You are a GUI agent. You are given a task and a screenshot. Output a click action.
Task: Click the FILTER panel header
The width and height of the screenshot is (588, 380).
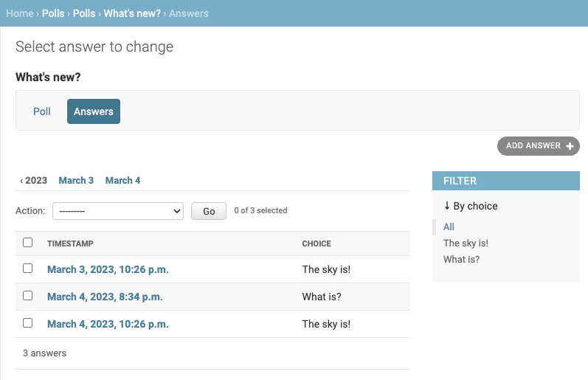coord(506,181)
